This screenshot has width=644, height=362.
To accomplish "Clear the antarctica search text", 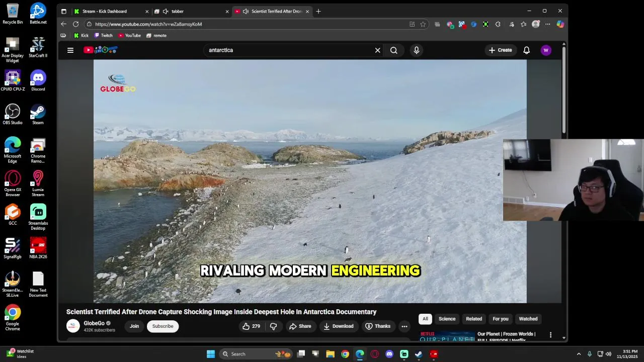I will point(377,50).
